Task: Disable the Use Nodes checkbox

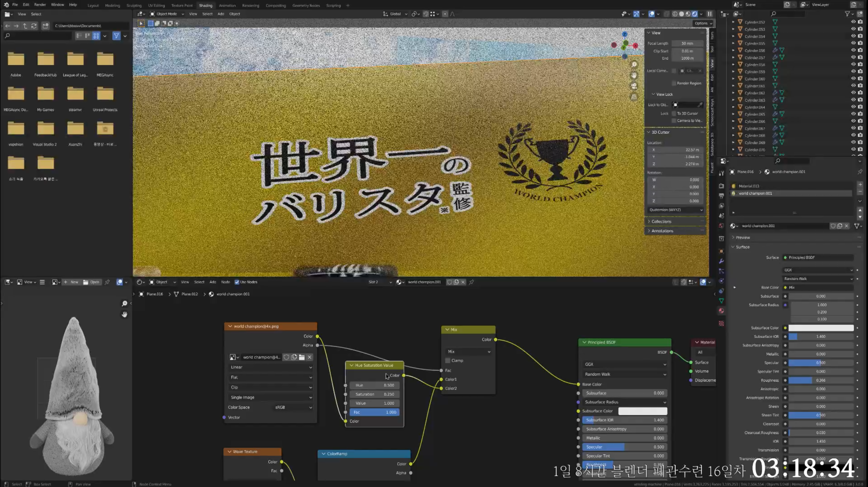Action: pos(237,282)
